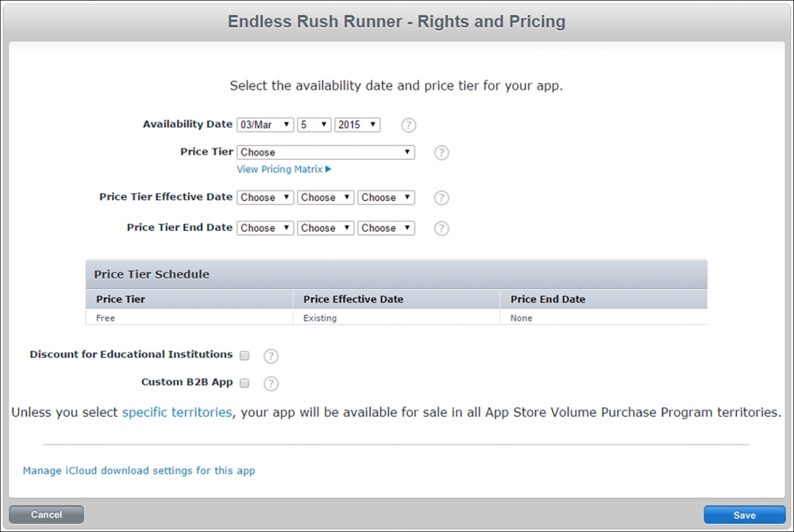Image resolution: width=794 pixels, height=532 pixels.
Task: Select the Free row in Price Tier Schedule
Action: click(x=189, y=318)
